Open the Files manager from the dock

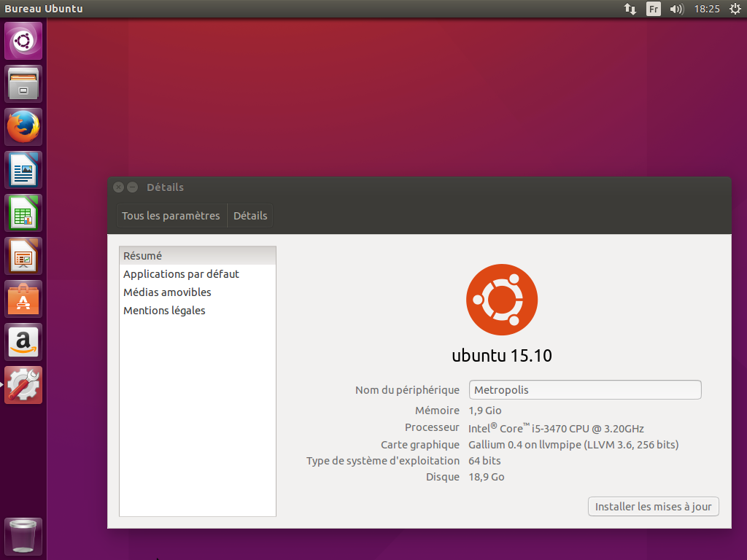pos(23,85)
